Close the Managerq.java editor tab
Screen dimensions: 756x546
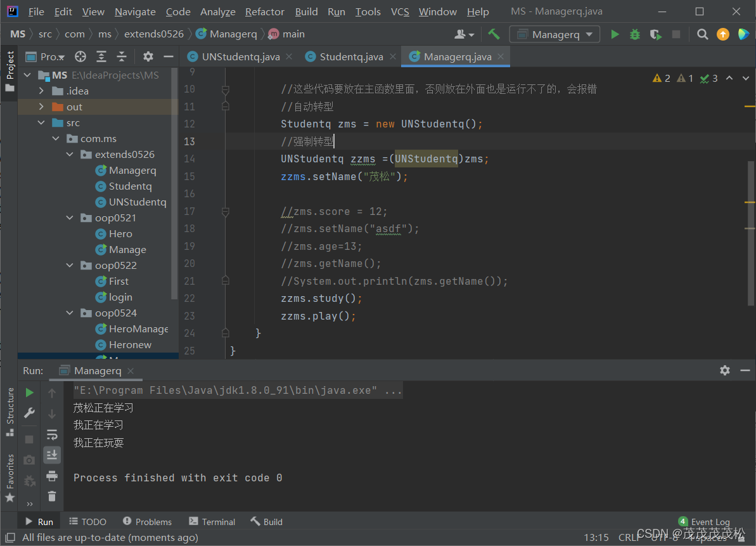[x=501, y=56]
